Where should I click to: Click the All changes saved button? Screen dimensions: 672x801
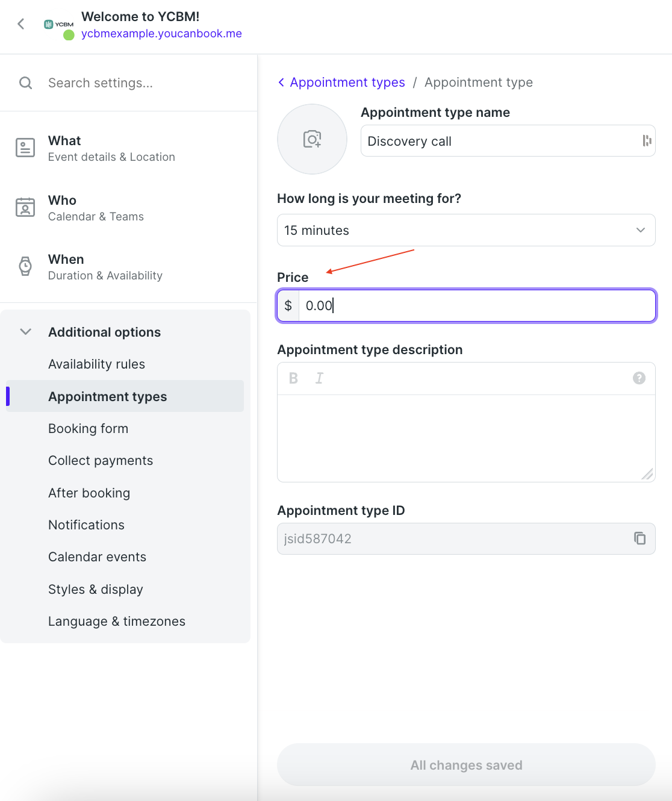click(466, 765)
